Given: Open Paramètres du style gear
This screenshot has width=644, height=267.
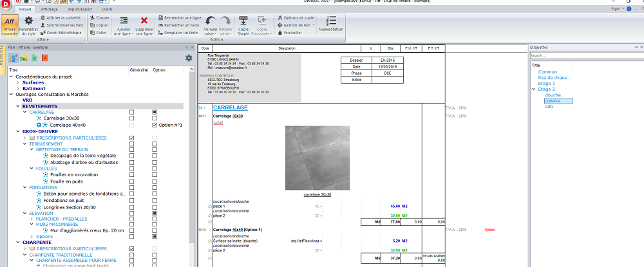Looking at the screenshot, I should point(28,26).
